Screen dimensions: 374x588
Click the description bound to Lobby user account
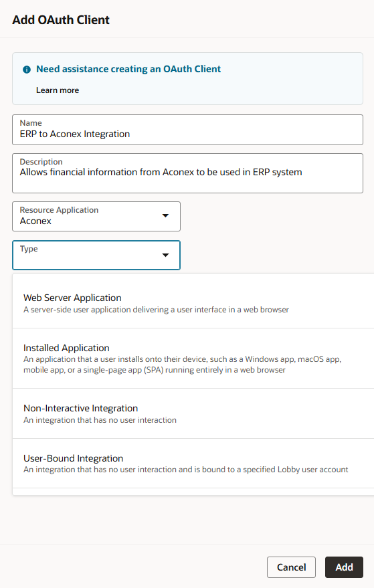(186, 470)
